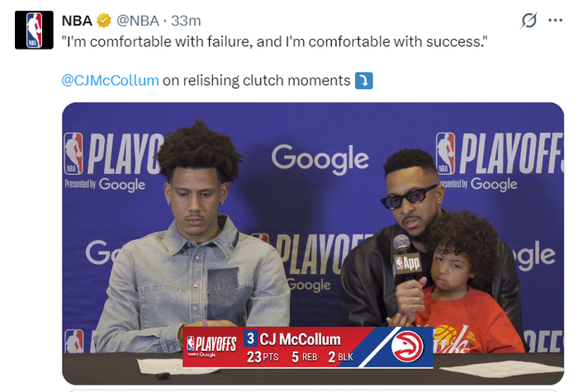The image size is (578, 392).
Task: Click the "on relishing clutch moments" text
Action: click(x=256, y=80)
